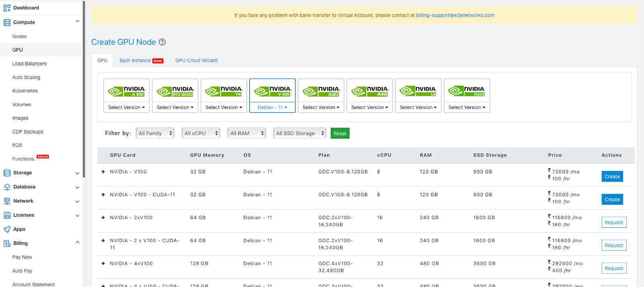Expand the Network sidebar section
This screenshot has height=287, width=644.
point(78,202)
